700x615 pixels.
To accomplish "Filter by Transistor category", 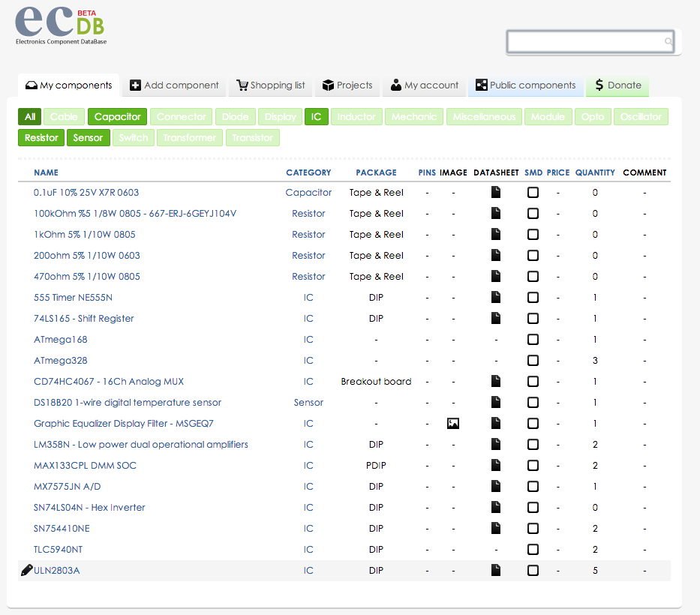I will point(253,137).
